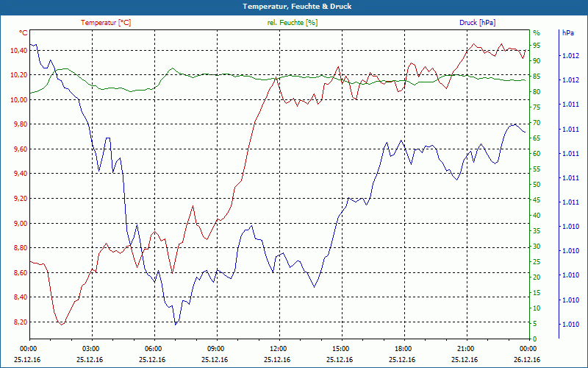Click the '55' humidity axis value

pyautogui.click(x=537, y=169)
